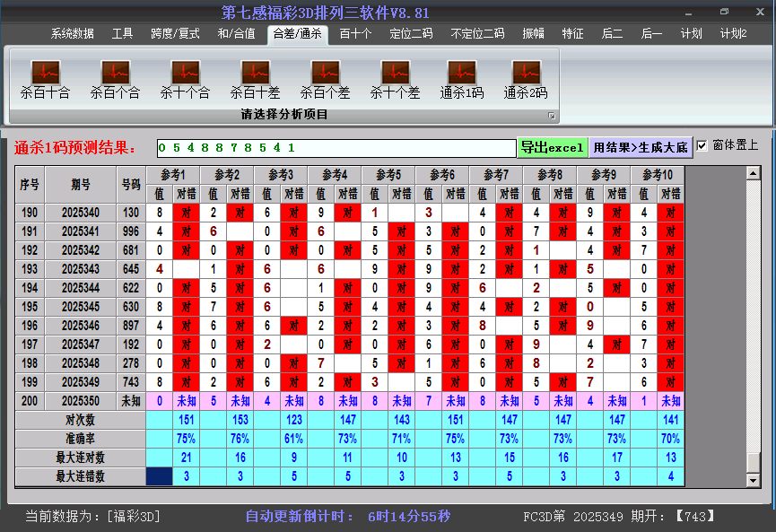This screenshot has height=532, width=776.
Task: Open the 振幅 tab
Action: (534, 34)
